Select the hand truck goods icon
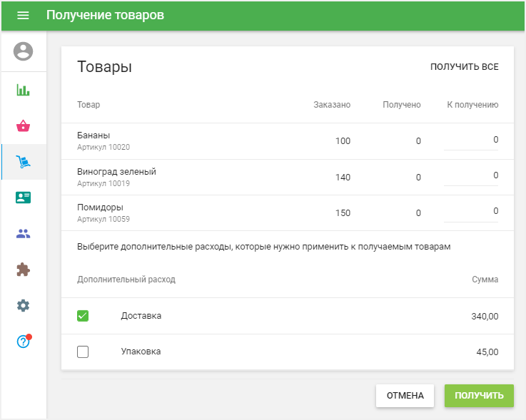This screenshot has width=526, height=420. 24,162
